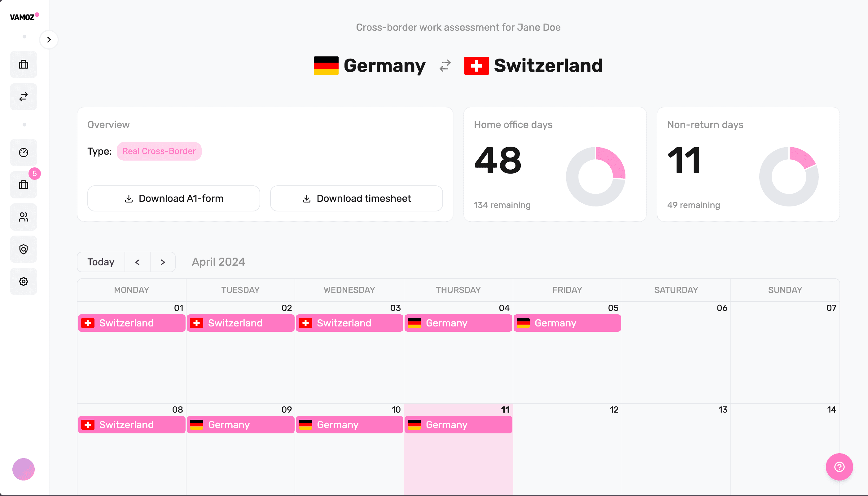Image resolution: width=868 pixels, height=496 pixels.
Task: Open the people/users sidebar icon
Action: click(24, 217)
